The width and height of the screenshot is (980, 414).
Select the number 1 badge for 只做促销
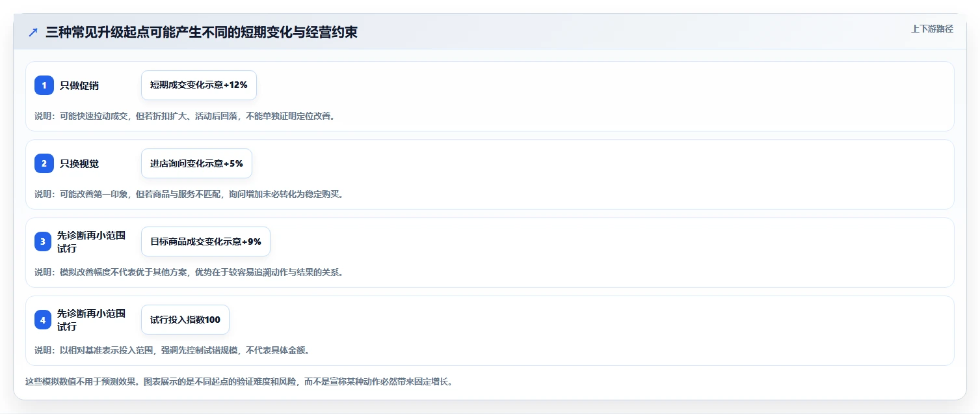(44, 85)
